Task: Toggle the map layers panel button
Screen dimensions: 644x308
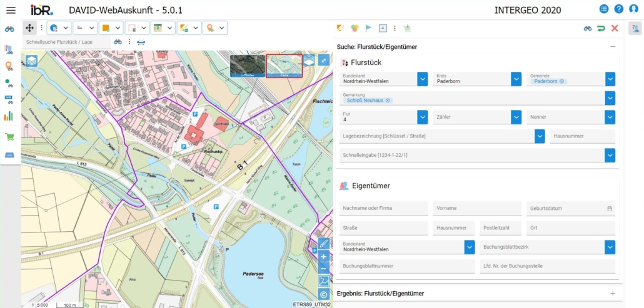Action: pyautogui.click(x=31, y=60)
